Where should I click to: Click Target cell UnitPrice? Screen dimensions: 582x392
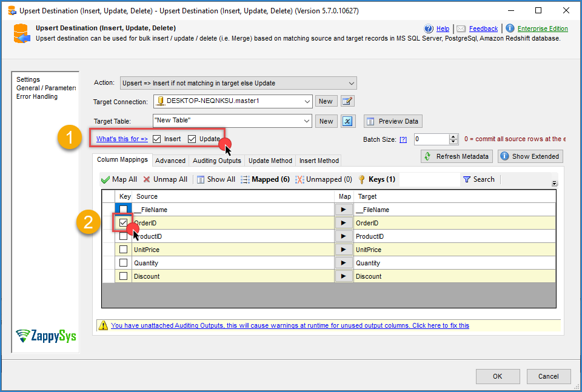(x=455, y=250)
